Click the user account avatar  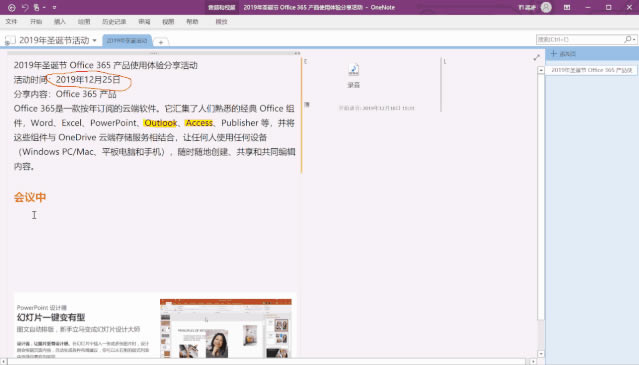point(546,7)
